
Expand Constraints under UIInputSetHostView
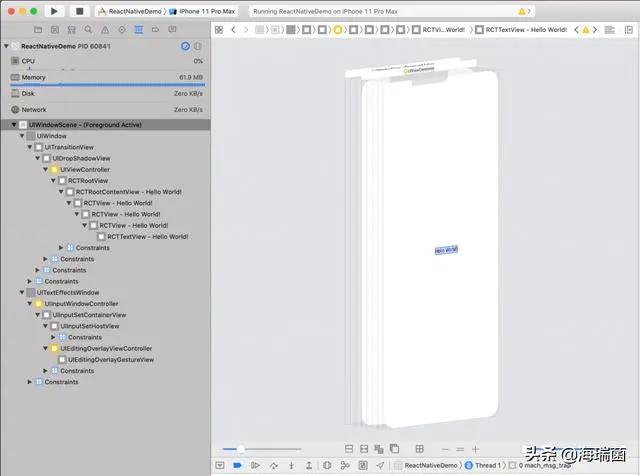[x=53, y=337]
